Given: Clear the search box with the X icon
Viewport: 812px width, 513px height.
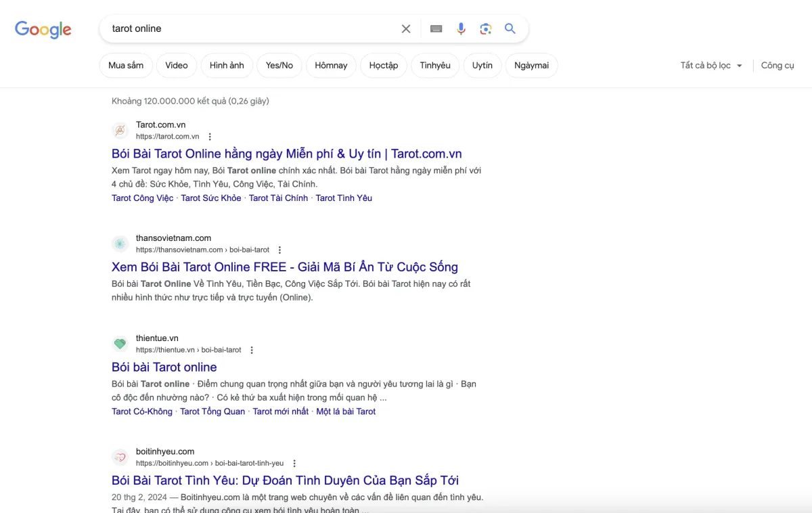Looking at the screenshot, I should [406, 28].
